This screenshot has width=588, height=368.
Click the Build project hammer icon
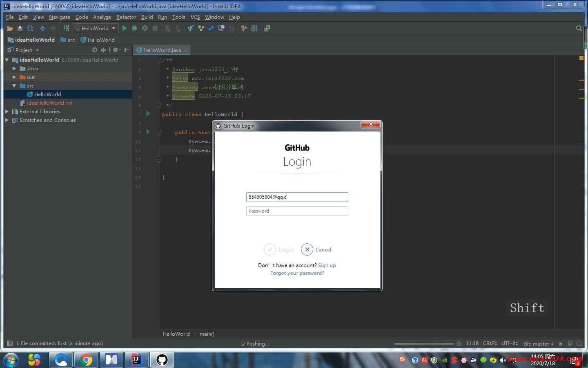point(66,28)
